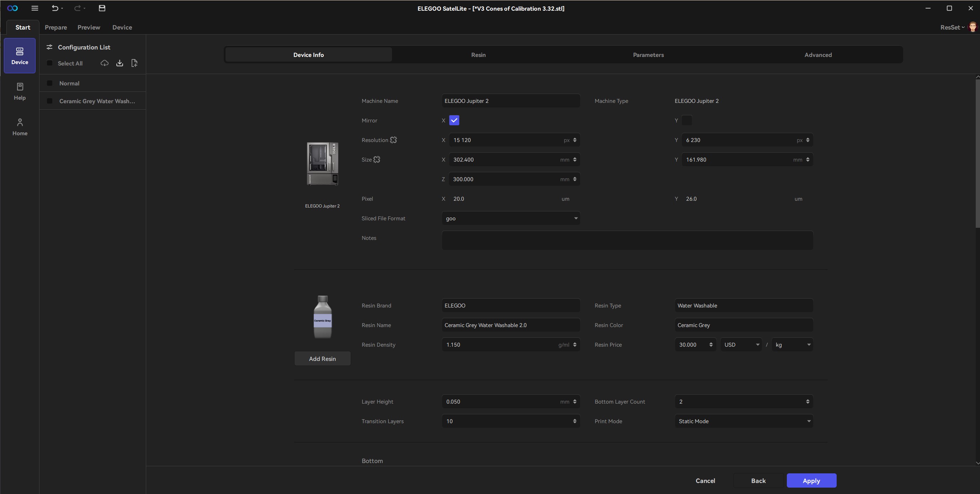The image size is (980, 494).
Task: Select the Normal configuration entry
Action: pos(93,83)
